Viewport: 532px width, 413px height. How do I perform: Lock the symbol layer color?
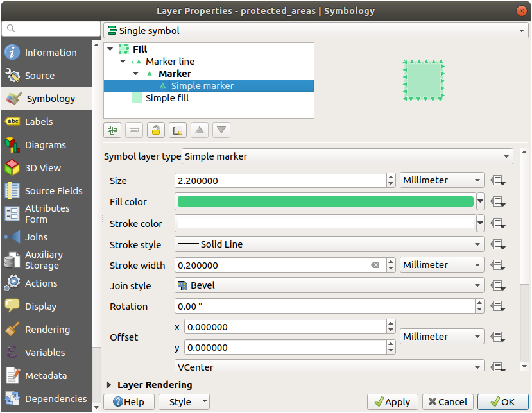pos(155,130)
